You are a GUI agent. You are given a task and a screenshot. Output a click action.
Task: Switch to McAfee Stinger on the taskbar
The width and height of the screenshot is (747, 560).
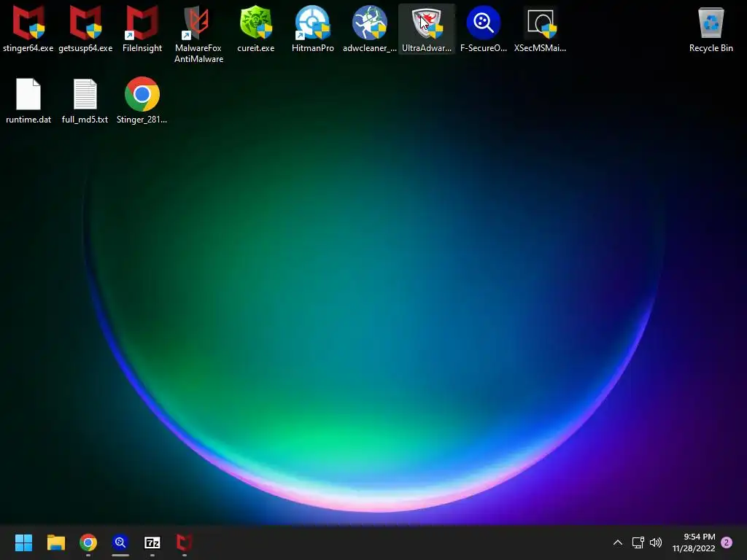click(x=185, y=542)
